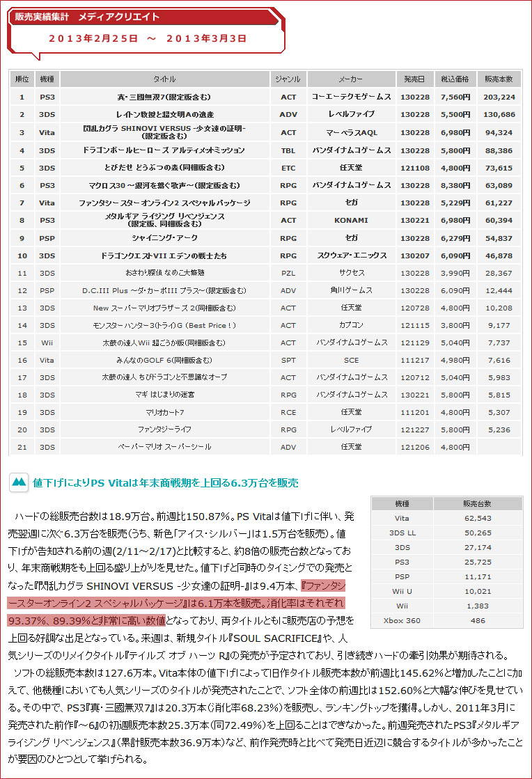Click the 機種 column header in ranking table
The height and width of the screenshot is (779, 532).
pos(47,79)
